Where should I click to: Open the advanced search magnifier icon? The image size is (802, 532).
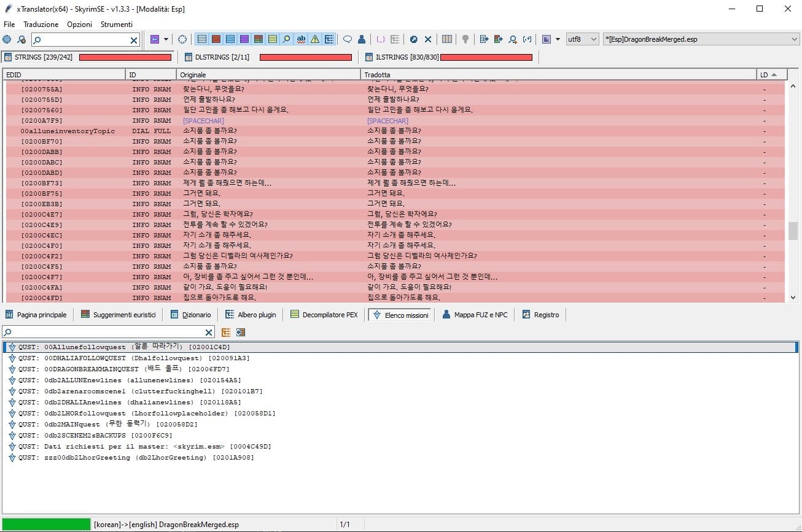click(21, 39)
